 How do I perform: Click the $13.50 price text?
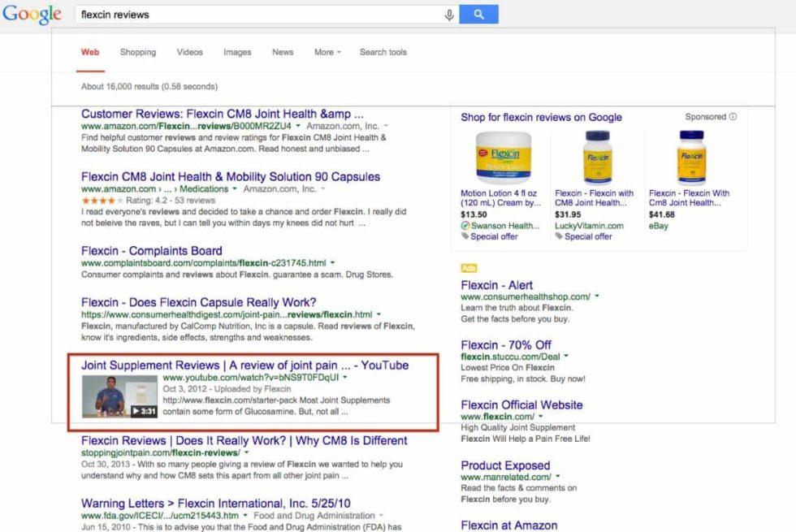(474, 214)
